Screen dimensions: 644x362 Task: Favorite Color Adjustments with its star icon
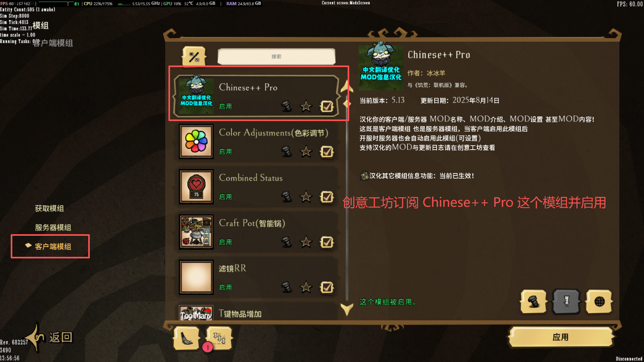click(x=306, y=152)
